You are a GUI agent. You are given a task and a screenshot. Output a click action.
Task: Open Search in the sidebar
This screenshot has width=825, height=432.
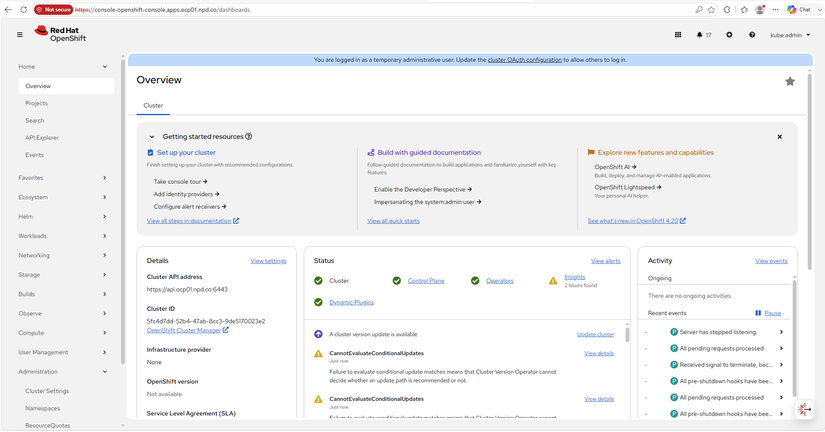pos(35,120)
